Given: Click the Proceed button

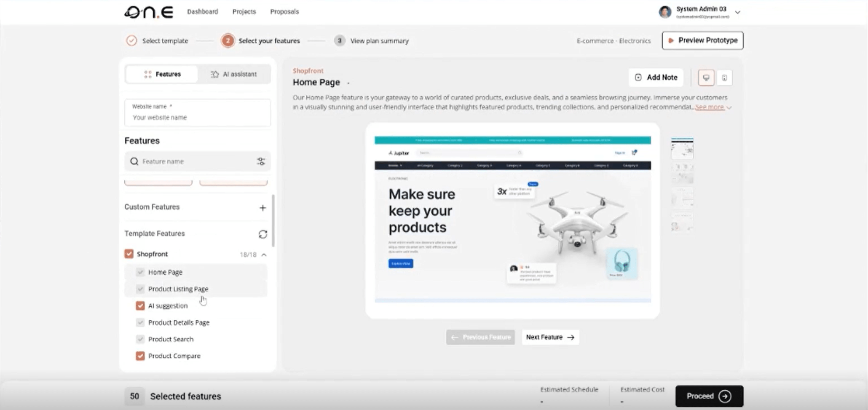Looking at the screenshot, I should (x=709, y=396).
